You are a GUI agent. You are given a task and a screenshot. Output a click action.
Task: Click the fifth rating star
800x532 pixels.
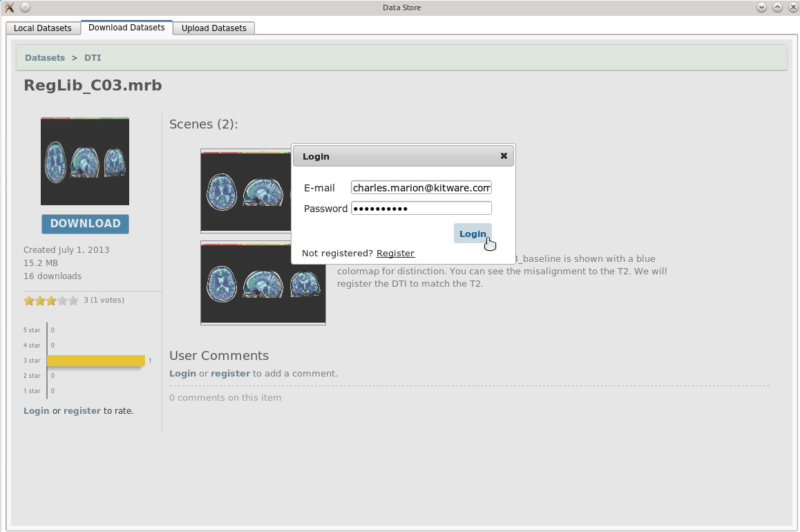(x=73, y=301)
